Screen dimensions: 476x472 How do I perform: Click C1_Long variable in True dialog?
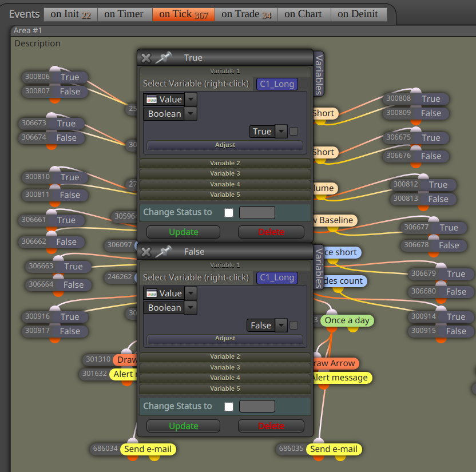pyautogui.click(x=277, y=84)
